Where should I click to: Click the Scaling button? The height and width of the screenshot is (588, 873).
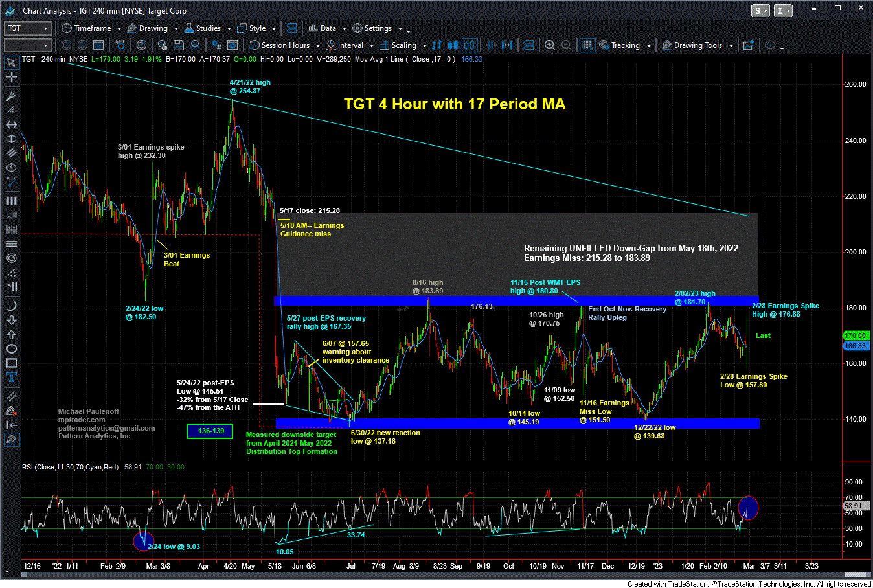coord(398,45)
